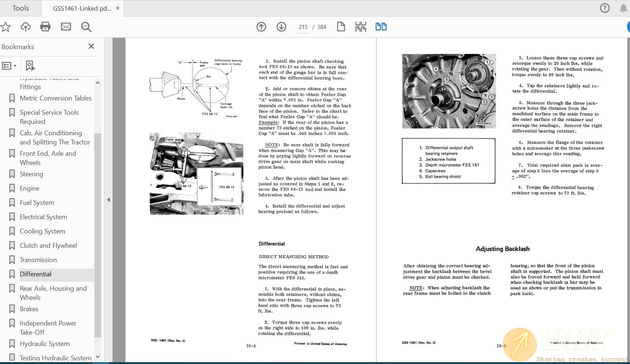Viewport: 630px width, 364px height.
Task: Open the bookmarks options dropdown
Action: tap(10, 66)
